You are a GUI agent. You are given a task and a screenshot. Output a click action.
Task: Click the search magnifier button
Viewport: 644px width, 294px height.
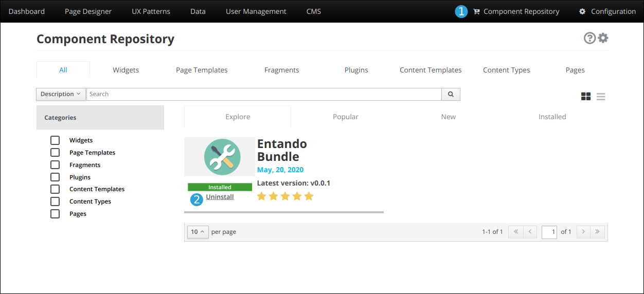pyautogui.click(x=451, y=94)
